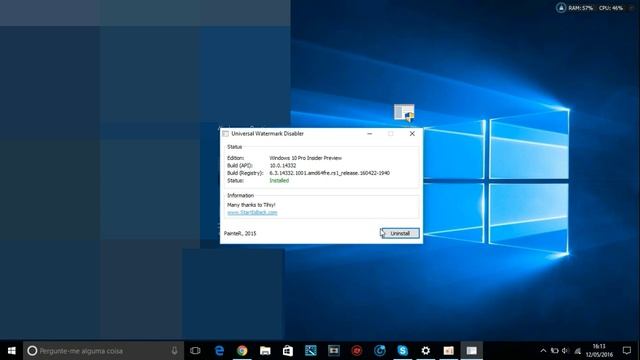The image size is (640, 360).
Task: Click the Cortana microphone icon
Action: (174, 351)
